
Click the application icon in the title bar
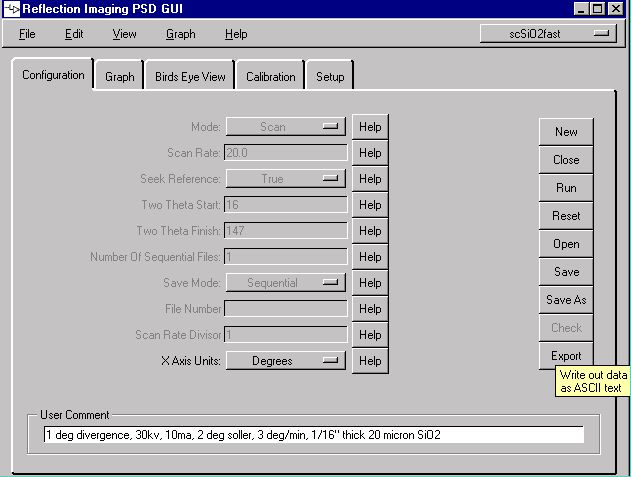point(12,8)
